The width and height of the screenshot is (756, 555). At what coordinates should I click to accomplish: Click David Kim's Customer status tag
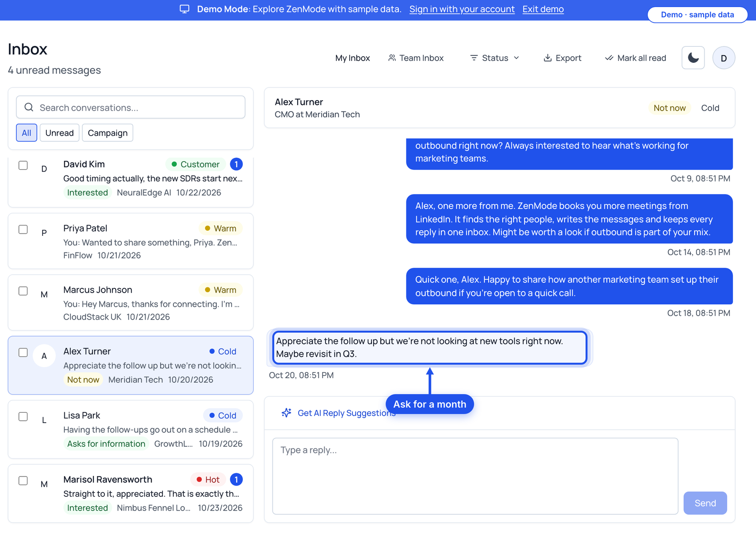195,164
